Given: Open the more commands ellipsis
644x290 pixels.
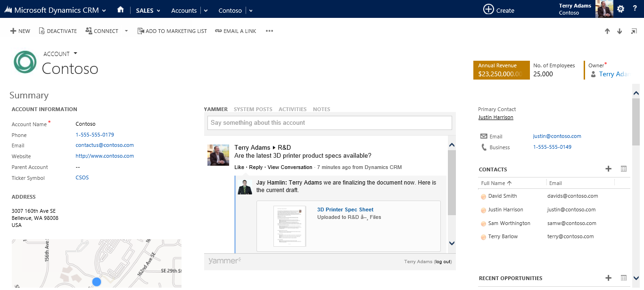Looking at the screenshot, I should click(269, 31).
